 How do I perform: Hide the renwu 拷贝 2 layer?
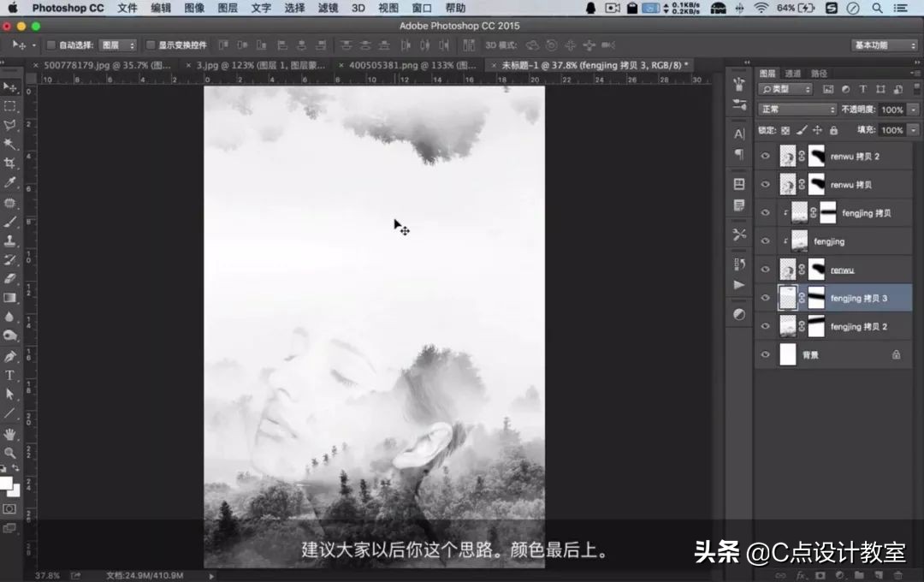click(x=765, y=156)
